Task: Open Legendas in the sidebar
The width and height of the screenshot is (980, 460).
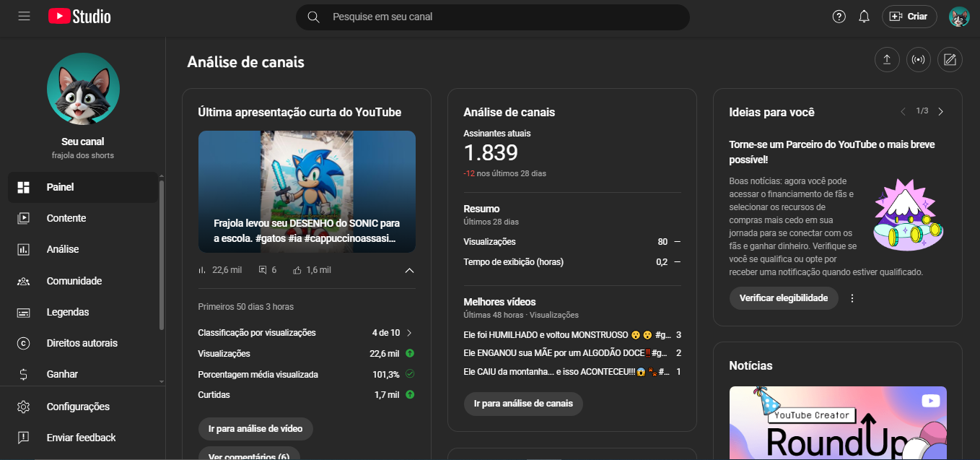Action: click(x=83, y=312)
